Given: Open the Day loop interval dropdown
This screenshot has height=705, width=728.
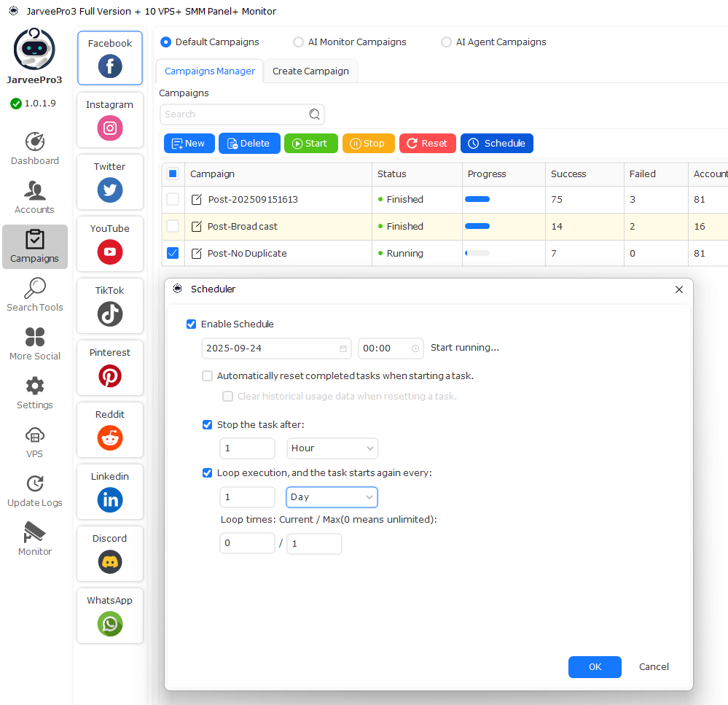Looking at the screenshot, I should (332, 497).
